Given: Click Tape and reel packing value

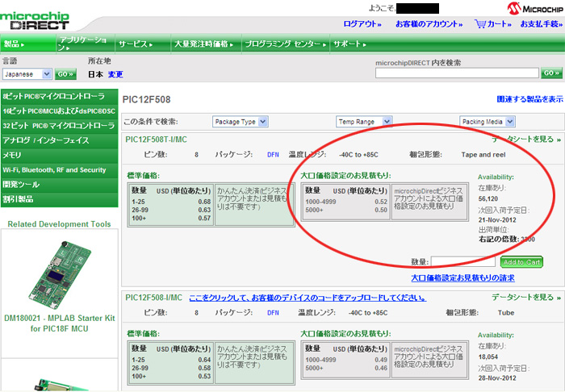Looking at the screenshot, I should (483, 155).
